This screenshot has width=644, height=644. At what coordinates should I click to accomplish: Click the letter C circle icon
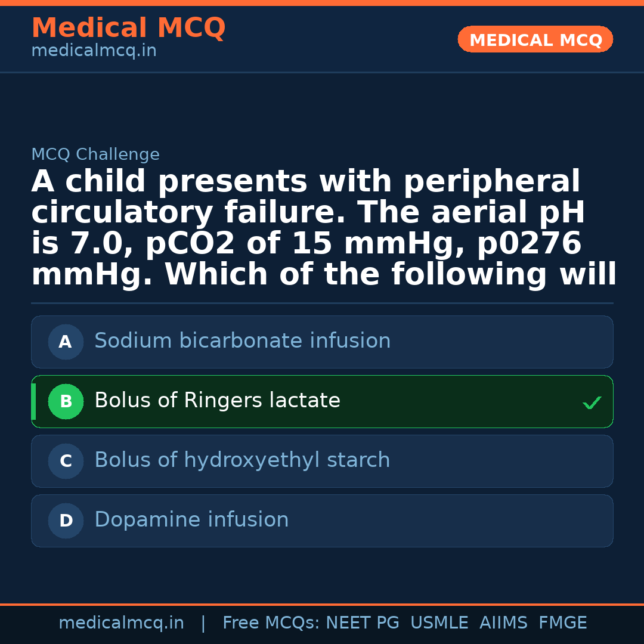click(66, 461)
